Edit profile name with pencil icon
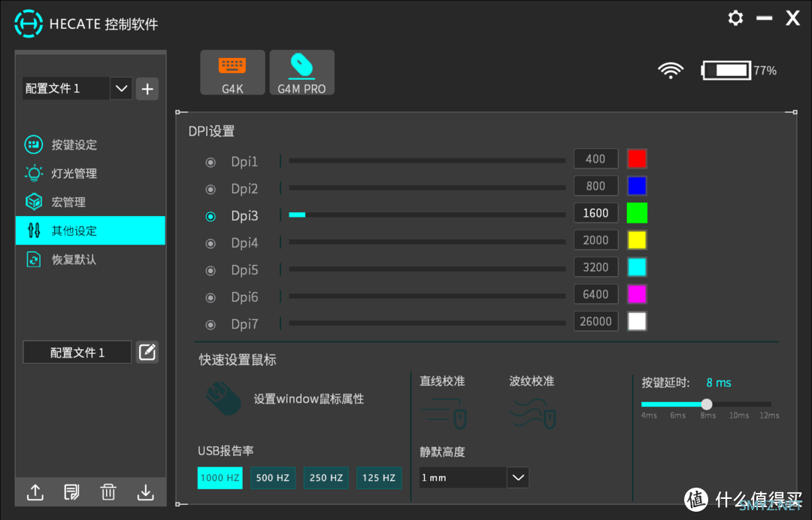 [147, 352]
